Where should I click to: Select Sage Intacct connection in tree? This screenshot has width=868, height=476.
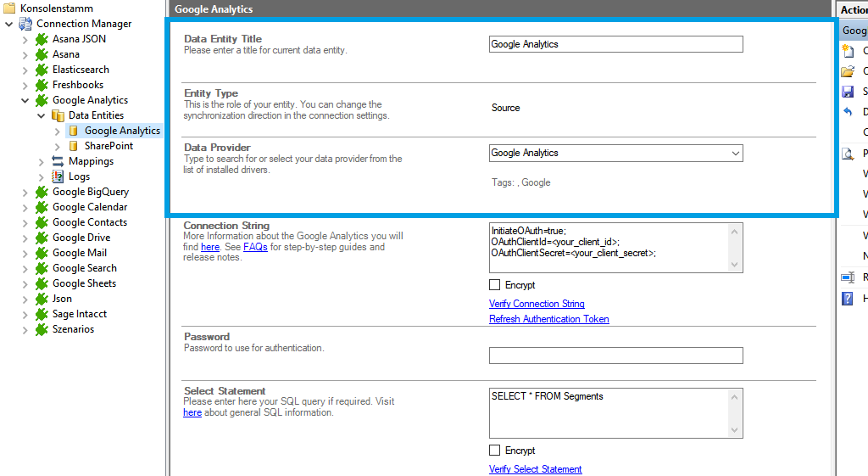(x=80, y=314)
